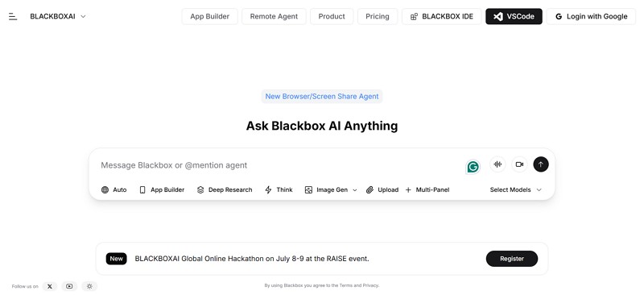Click the hackathon announcement text
The image size is (644, 295).
(252, 259)
